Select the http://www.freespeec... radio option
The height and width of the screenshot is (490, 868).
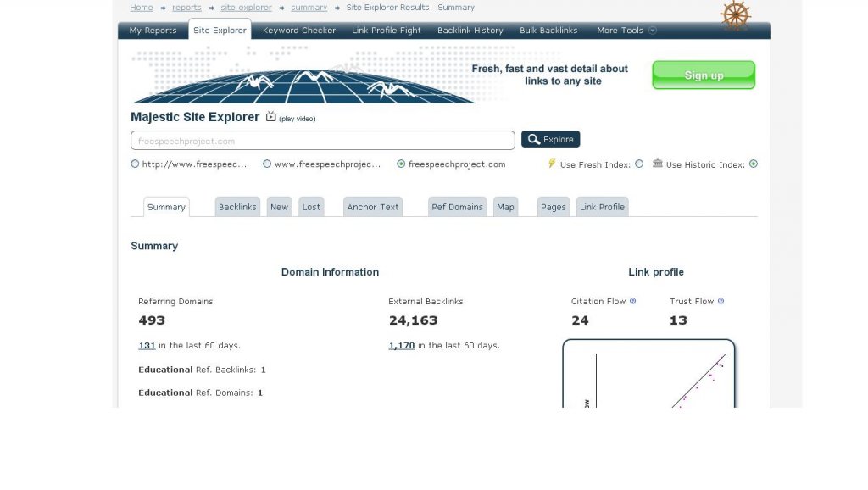pyautogui.click(x=135, y=164)
